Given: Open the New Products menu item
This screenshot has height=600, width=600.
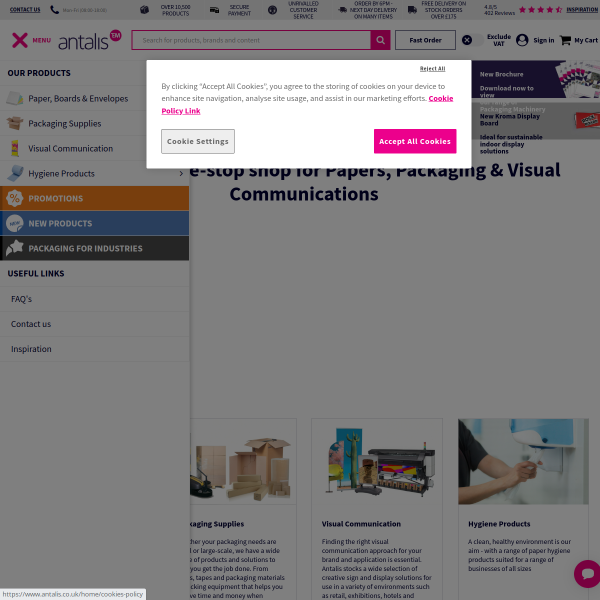Looking at the screenshot, I should (x=60, y=223).
